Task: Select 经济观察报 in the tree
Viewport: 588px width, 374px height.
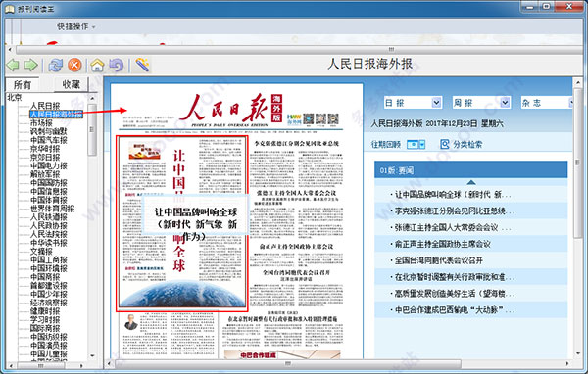Action: [49, 303]
